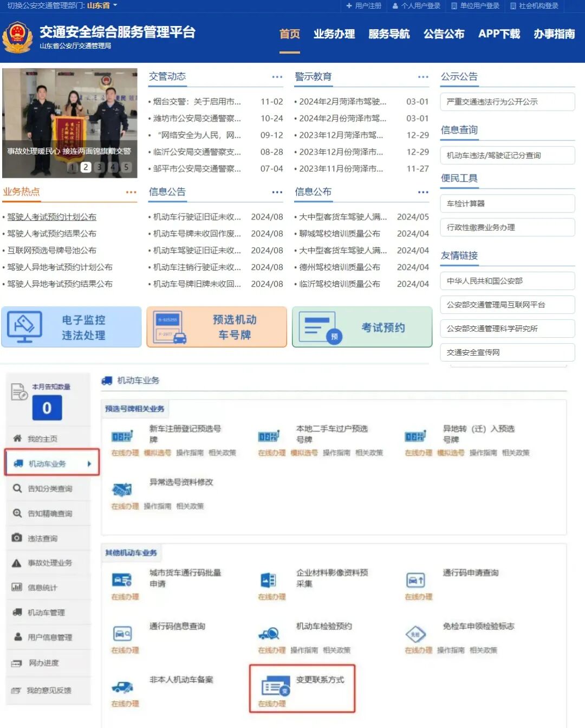Click the 通行码信息查询 icon
585x728 pixels.
(x=122, y=633)
